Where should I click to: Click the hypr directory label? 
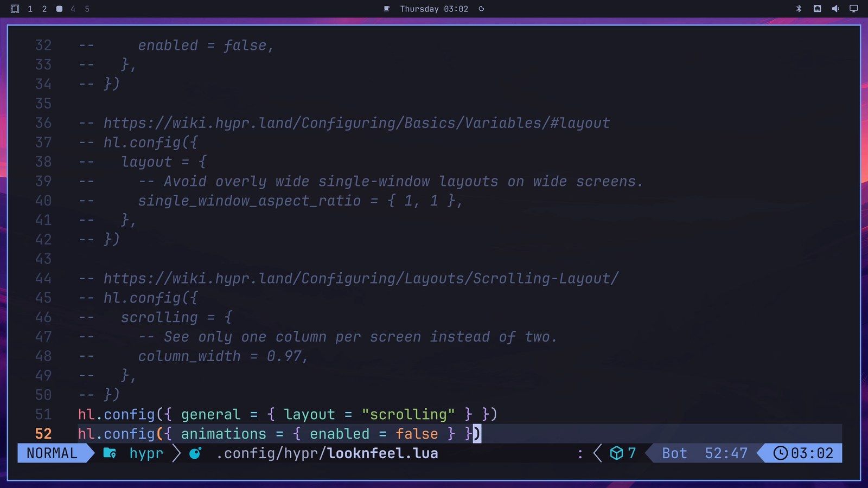tap(146, 454)
